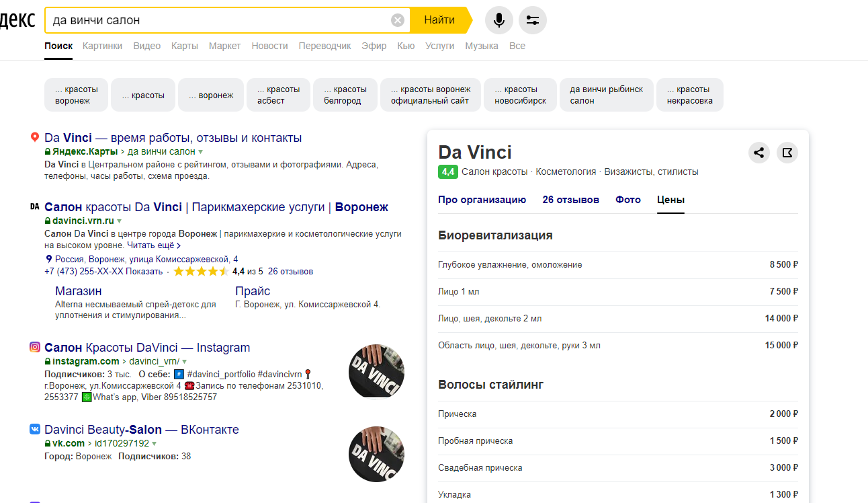Expand the dropdown arrow next to davinci.vrn.ru

120,221
